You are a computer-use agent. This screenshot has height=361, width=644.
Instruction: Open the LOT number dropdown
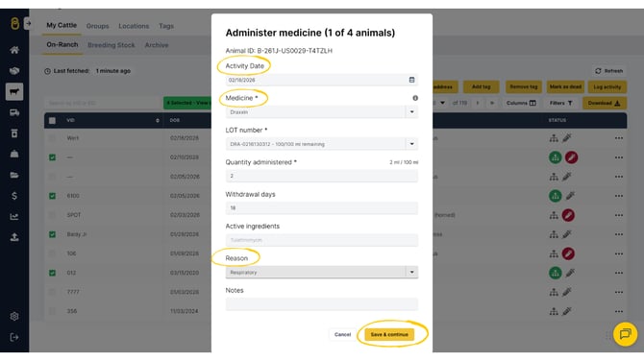(x=322, y=144)
